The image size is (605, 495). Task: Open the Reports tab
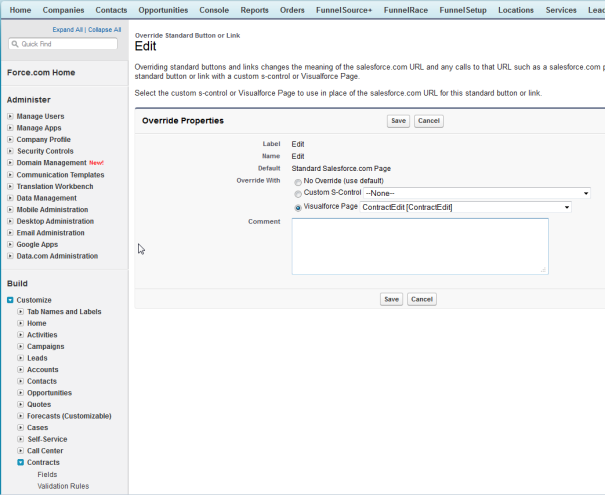254,10
